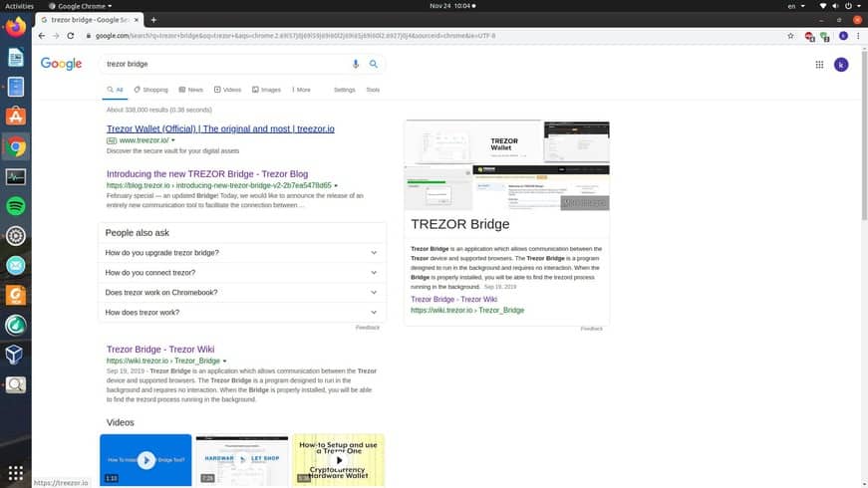Viewport: 868px width, 488px height.
Task: Expand 'How do you upgrade trezor bridge?'
Action: (x=242, y=253)
